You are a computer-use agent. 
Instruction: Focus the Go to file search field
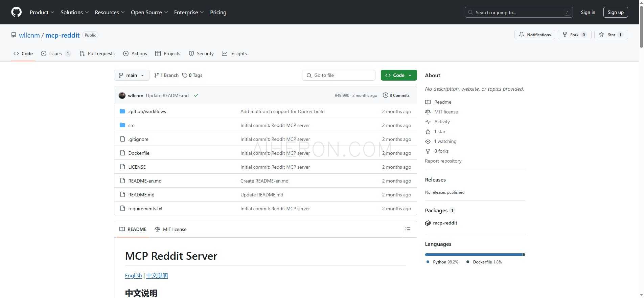pos(339,75)
